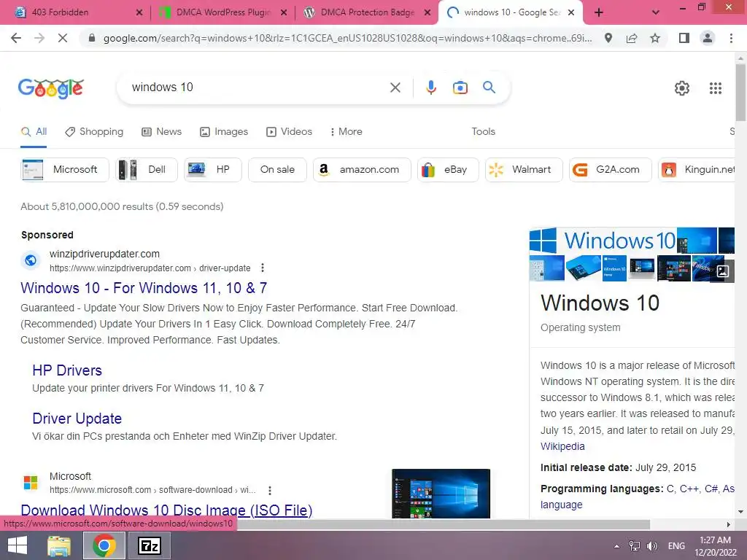Image resolution: width=747 pixels, height=560 pixels.
Task: Select the Videos search filter
Action: tap(289, 131)
